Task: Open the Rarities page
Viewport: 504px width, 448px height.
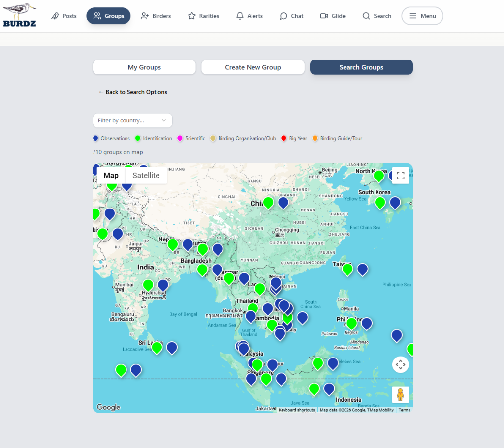Action: (203, 16)
